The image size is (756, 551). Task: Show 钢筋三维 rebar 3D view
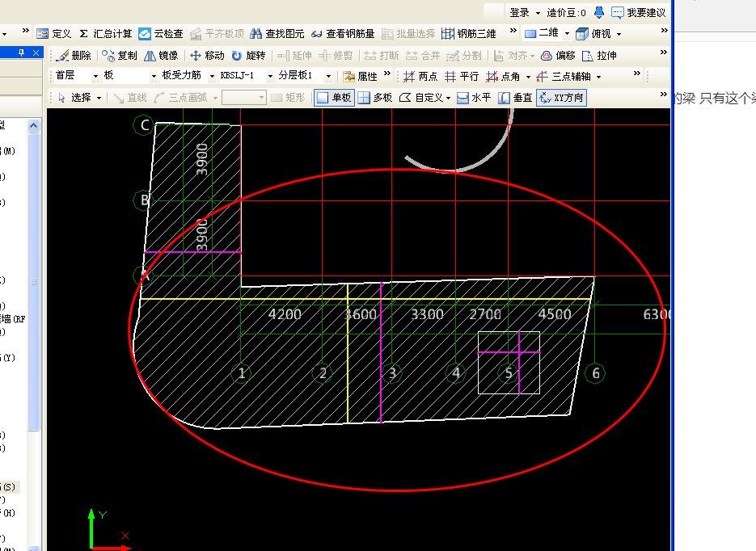tap(469, 34)
